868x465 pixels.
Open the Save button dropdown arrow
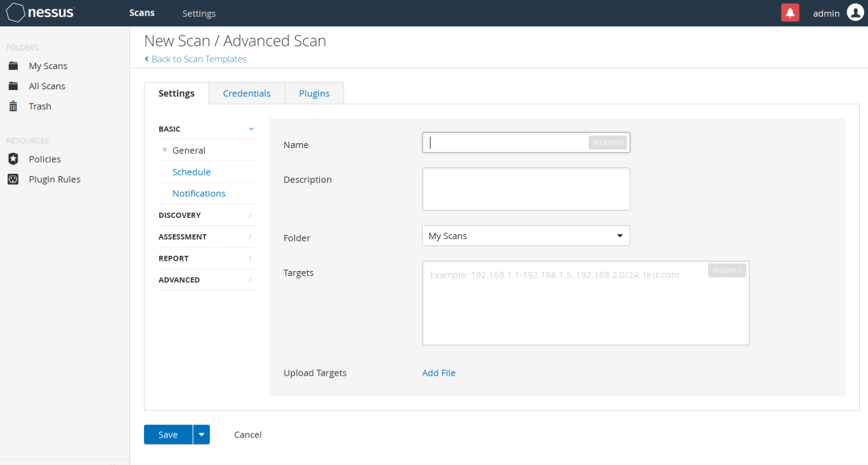202,434
